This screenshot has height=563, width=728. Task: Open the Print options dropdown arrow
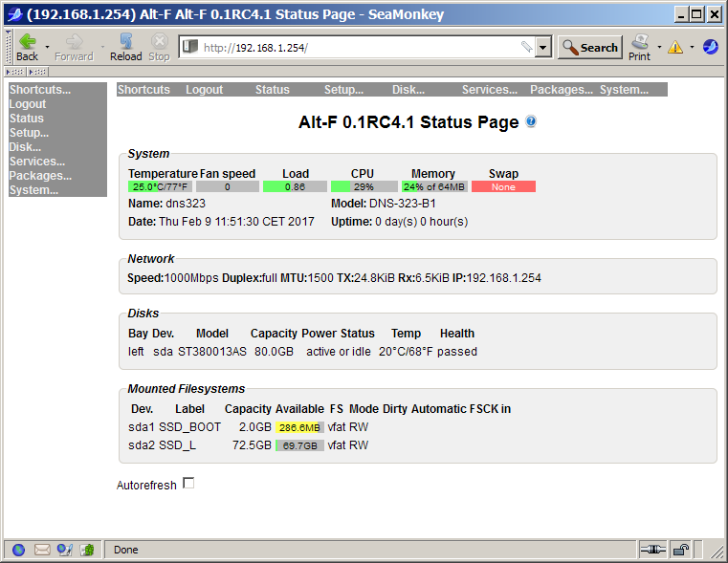[659, 47]
